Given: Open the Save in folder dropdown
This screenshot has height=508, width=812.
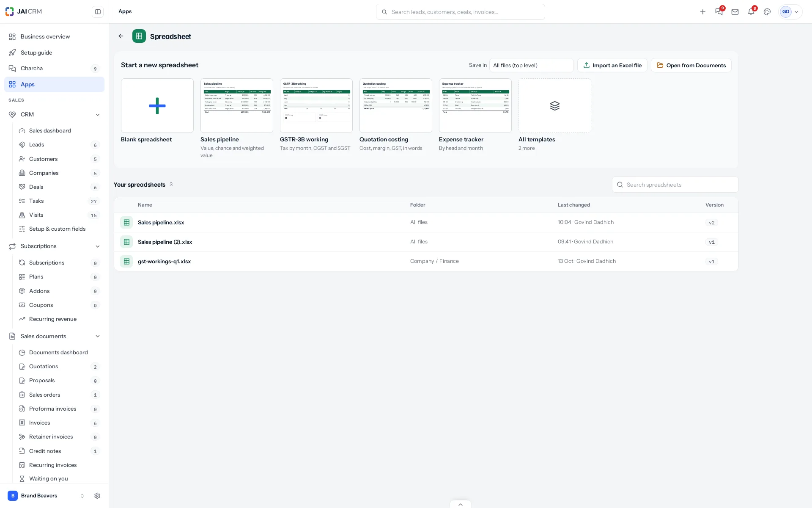Looking at the screenshot, I should click(x=531, y=65).
